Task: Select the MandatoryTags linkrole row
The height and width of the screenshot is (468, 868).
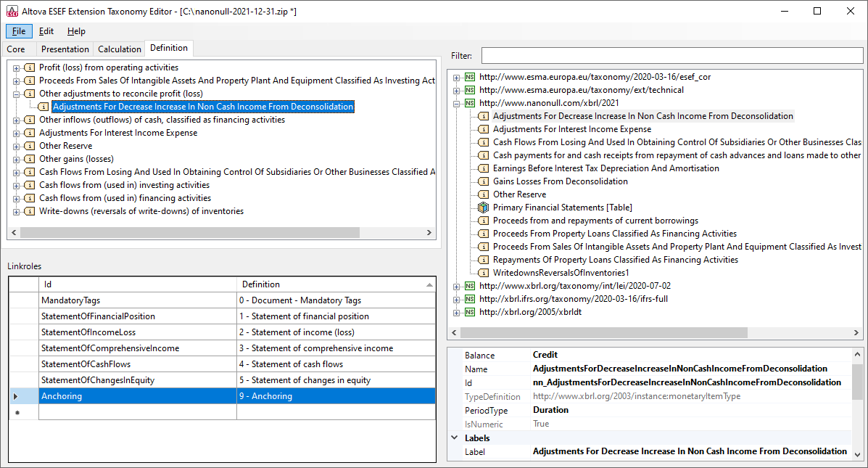Action: pos(222,300)
